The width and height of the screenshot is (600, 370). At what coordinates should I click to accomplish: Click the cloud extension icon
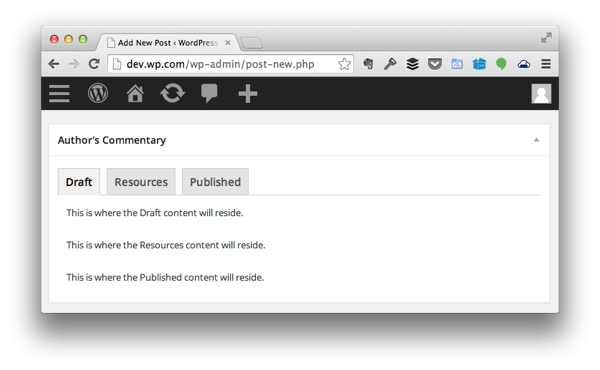(524, 64)
